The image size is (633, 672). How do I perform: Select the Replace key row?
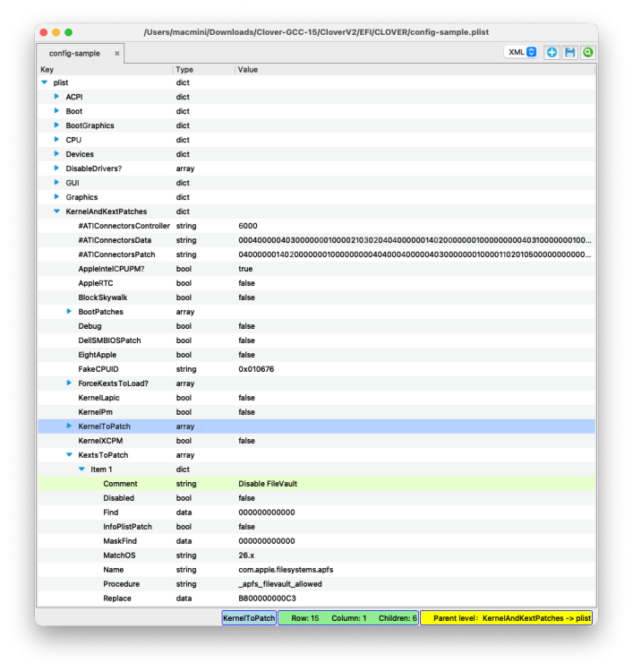pyautogui.click(x=316, y=599)
